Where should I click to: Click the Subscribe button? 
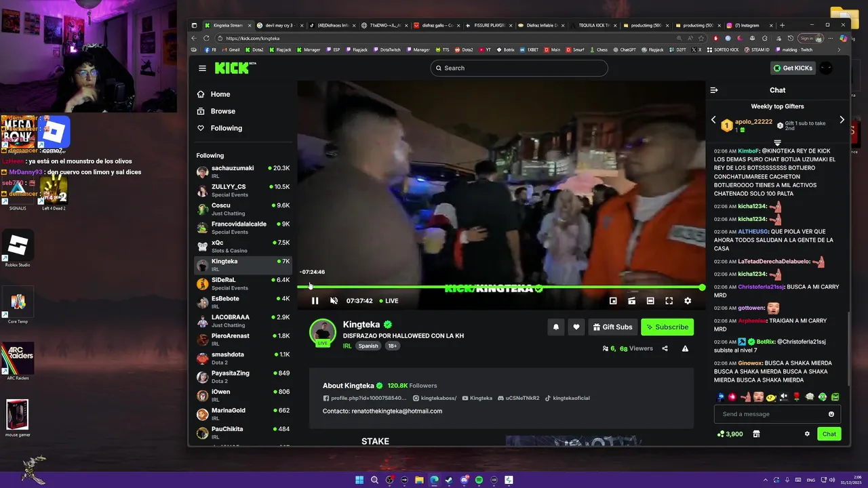pyautogui.click(x=667, y=327)
